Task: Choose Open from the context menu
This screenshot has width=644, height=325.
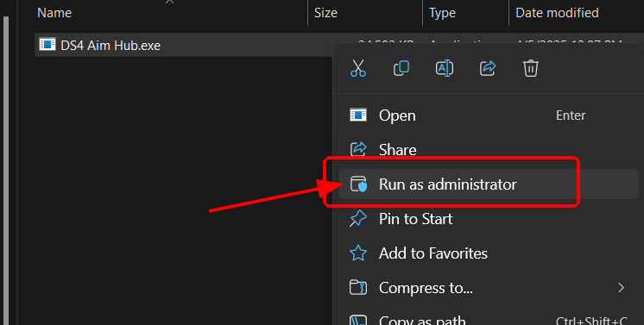Action: coord(489,116)
